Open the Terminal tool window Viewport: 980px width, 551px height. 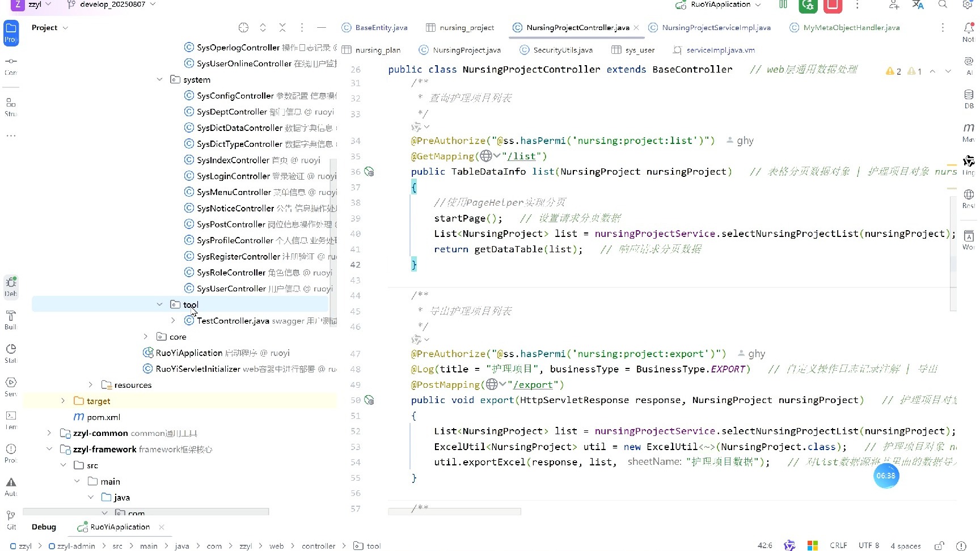(x=11, y=419)
